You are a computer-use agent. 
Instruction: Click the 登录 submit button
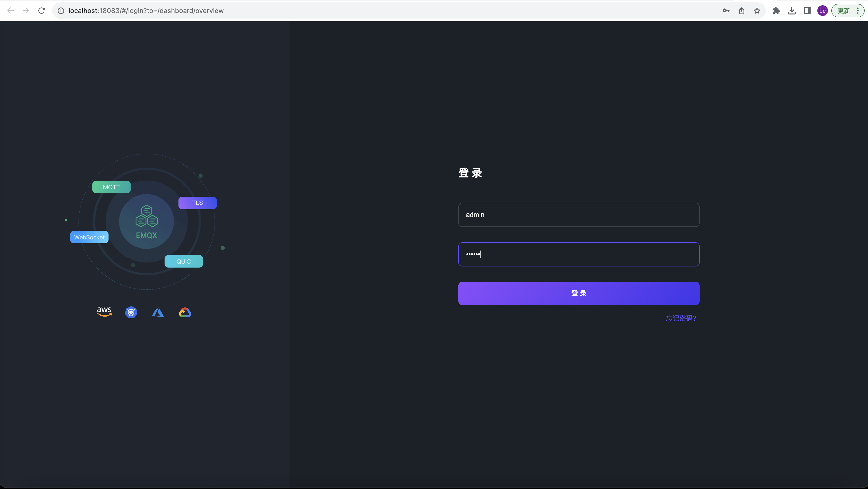click(x=579, y=293)
